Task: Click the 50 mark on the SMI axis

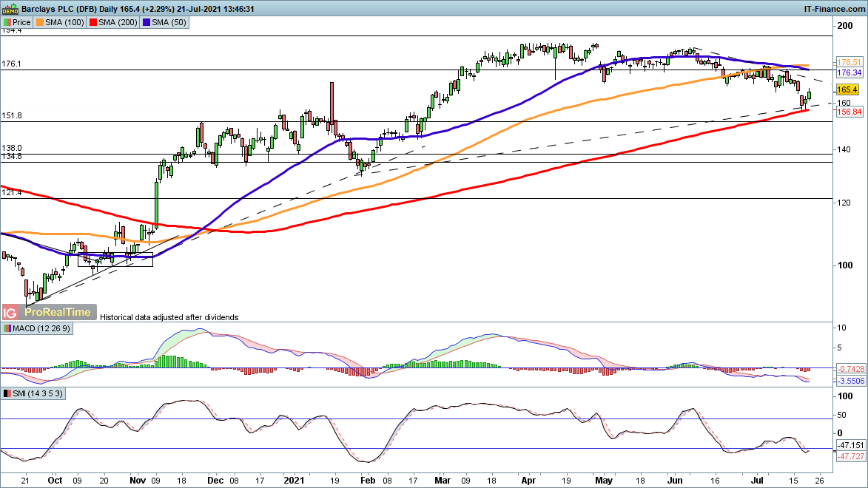Action: click(841, 415)
